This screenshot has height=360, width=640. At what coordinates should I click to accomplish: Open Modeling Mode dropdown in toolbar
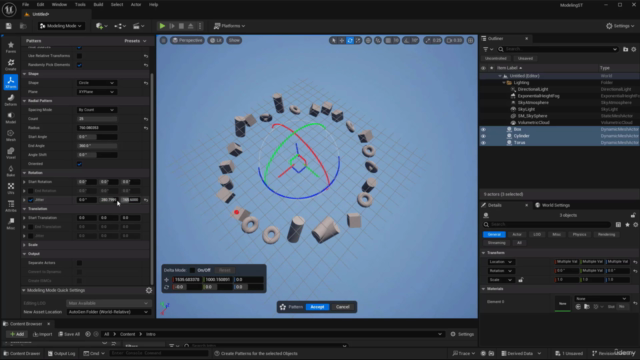tap(60, 26)
